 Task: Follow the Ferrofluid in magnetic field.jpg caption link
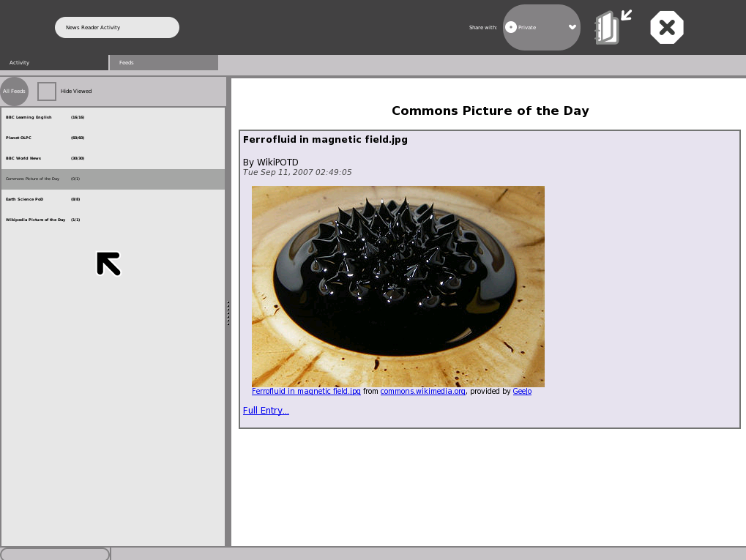[306, 392]
